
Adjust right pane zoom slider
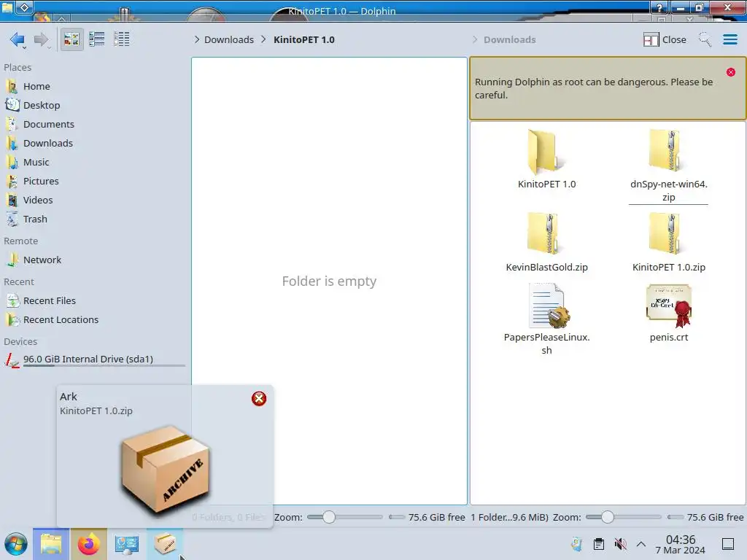click(x=623, y=517)
